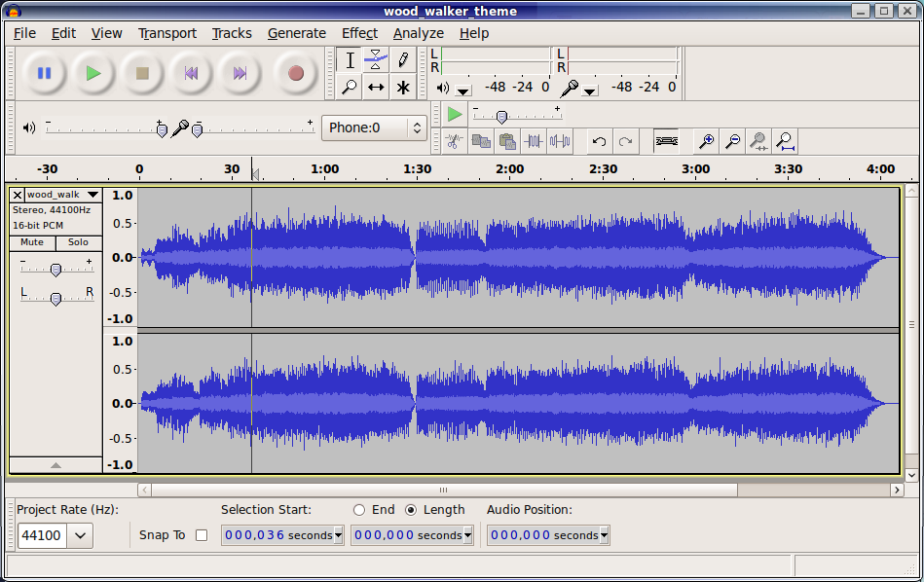The image size is (924, 582).
Task: Stop playback with the Stop button
Action: tap(142, 73)
